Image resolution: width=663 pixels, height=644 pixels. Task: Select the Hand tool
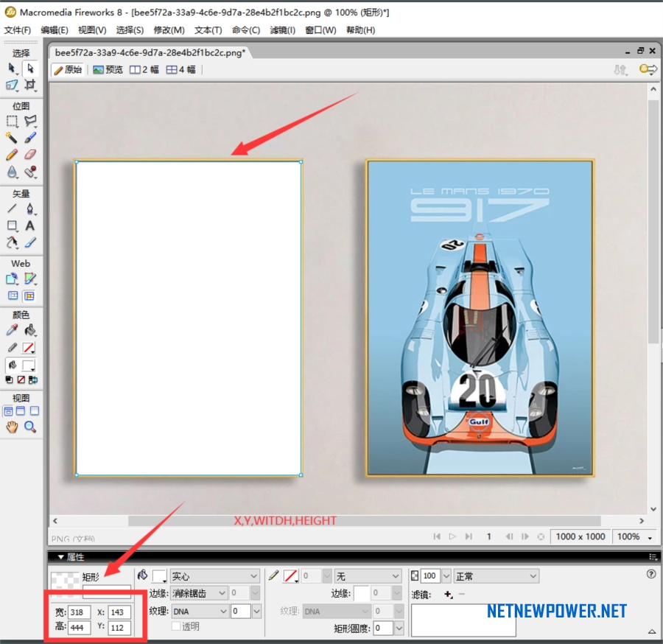click(12, 427)
